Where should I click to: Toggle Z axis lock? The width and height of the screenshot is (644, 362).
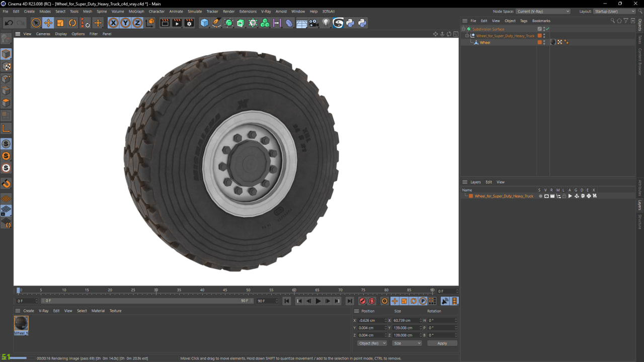coord(137,23)
